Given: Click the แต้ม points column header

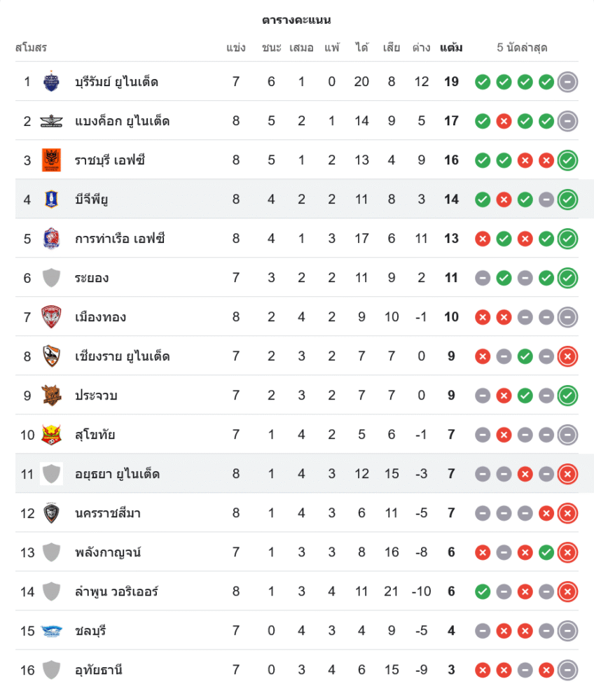Looking at the screenshot, I should pos(451,48).
